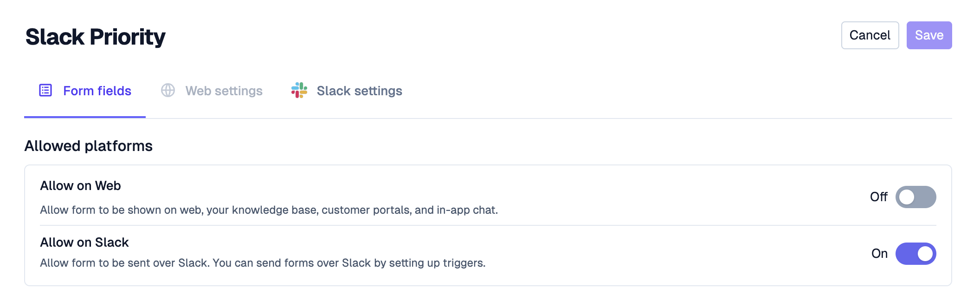Screen dimensions: 980x302
Task: Open the Web settings tab label
Action: (224, 91)
